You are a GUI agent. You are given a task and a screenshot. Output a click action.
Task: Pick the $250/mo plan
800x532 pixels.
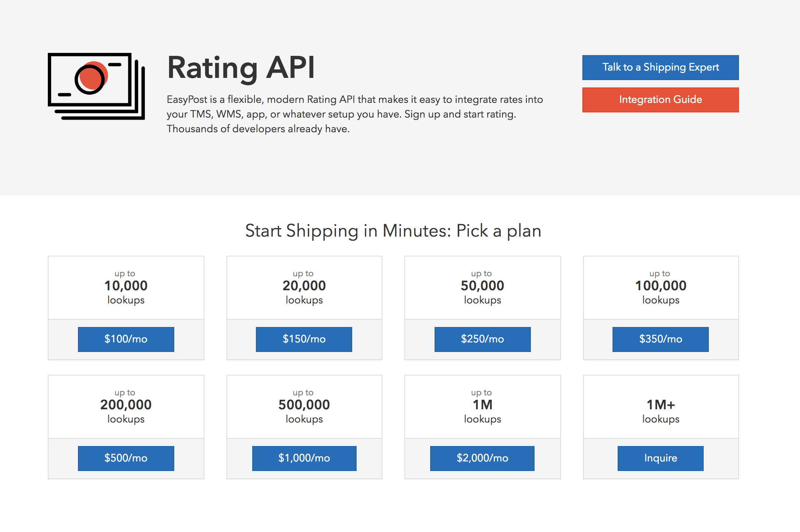point(482,339)
